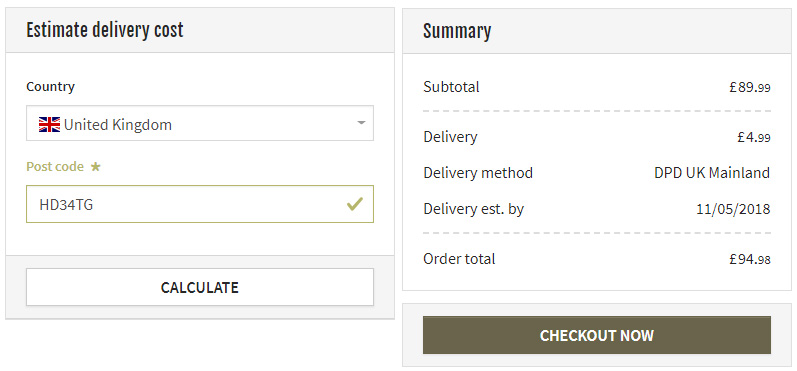797x371 pixels.
Task: Click the delivery estimate date 11/05/2018
Action: pyautogui.click(x=733, y=209)
